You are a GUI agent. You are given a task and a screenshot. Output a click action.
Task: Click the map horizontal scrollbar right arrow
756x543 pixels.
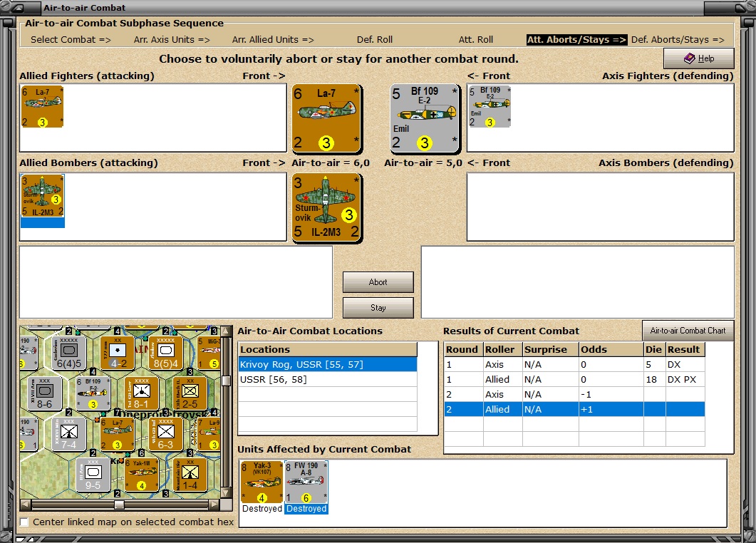click(214, 505)
